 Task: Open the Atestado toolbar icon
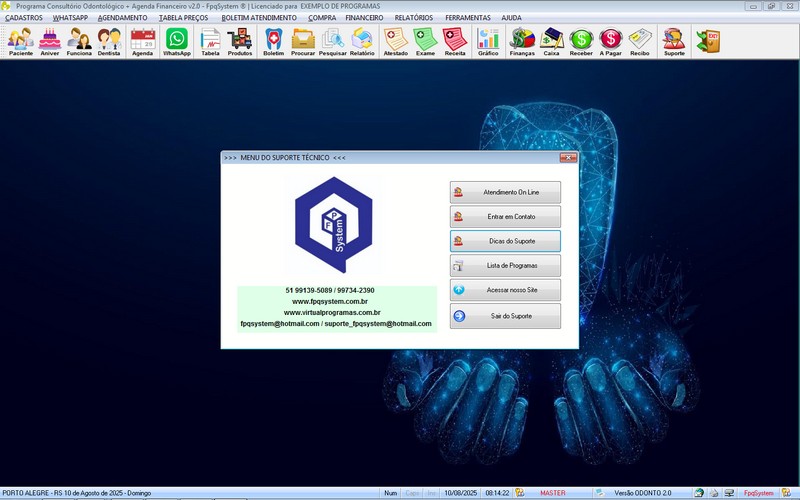coord(395,41)
